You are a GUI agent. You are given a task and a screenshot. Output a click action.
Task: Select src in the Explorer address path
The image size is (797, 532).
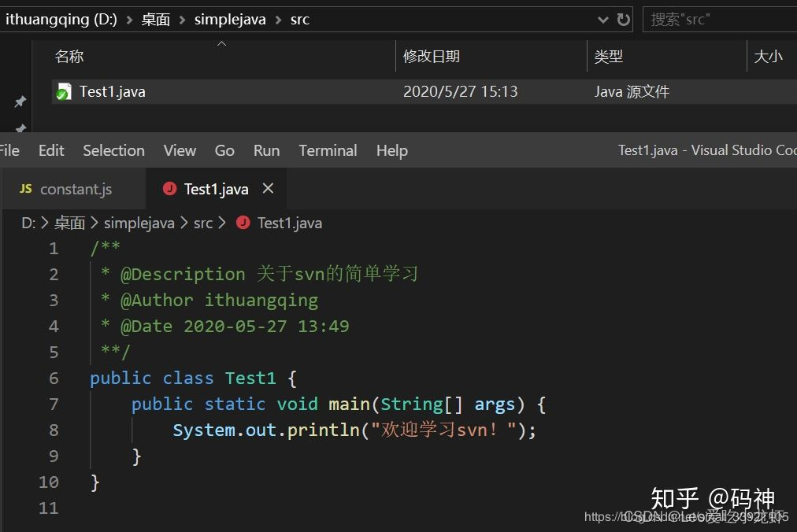300,20
